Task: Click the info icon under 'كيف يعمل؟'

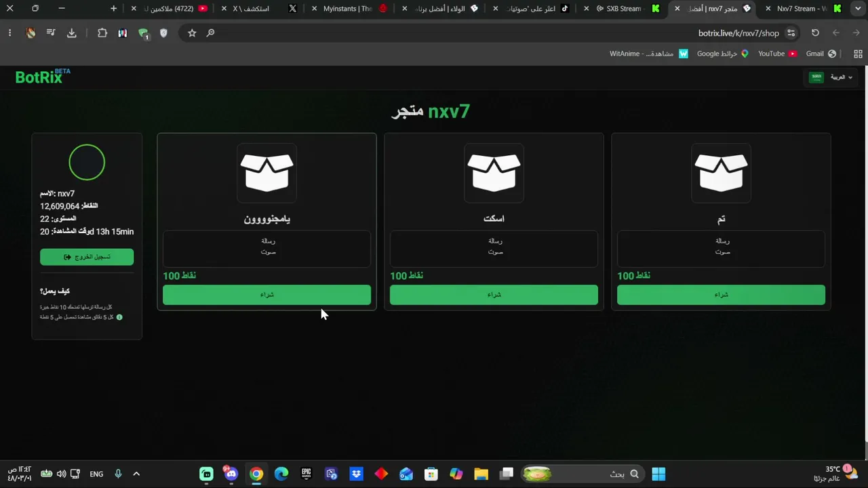Action: 119,317
